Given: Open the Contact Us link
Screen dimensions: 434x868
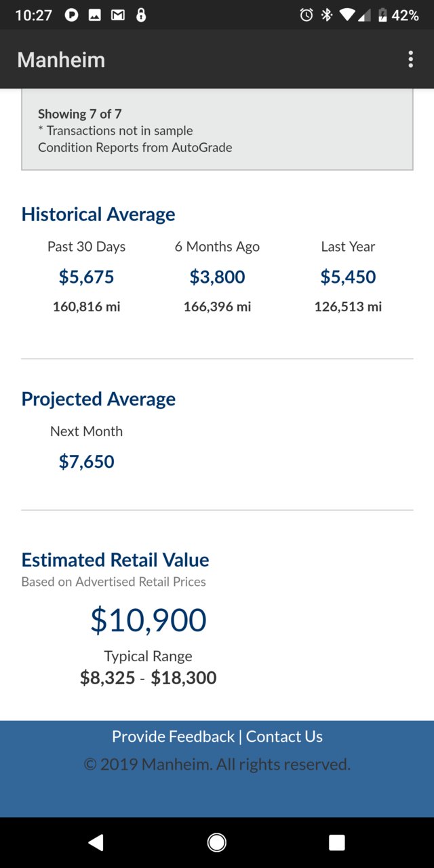Looking at the screenshot, I should pos(284,736).
